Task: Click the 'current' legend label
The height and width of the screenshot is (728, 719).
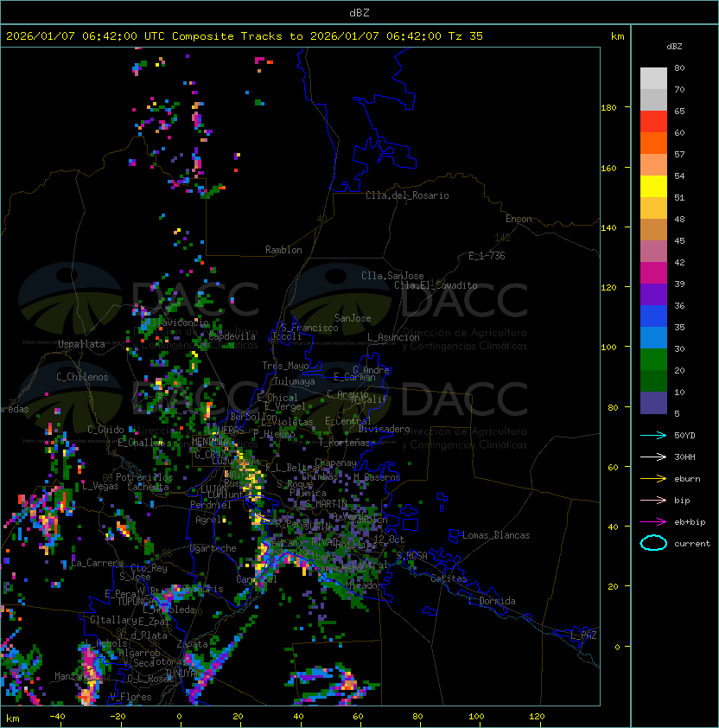Action: pyautogui.click(x=692, y=544)
